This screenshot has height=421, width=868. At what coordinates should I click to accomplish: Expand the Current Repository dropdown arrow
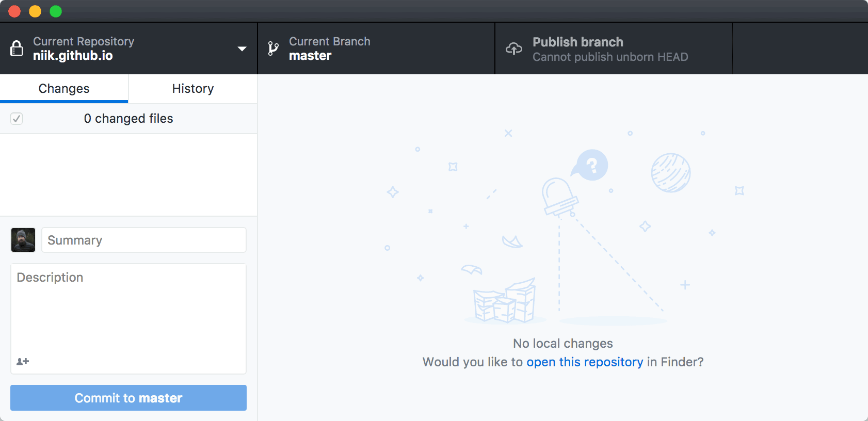pos(242,49)
